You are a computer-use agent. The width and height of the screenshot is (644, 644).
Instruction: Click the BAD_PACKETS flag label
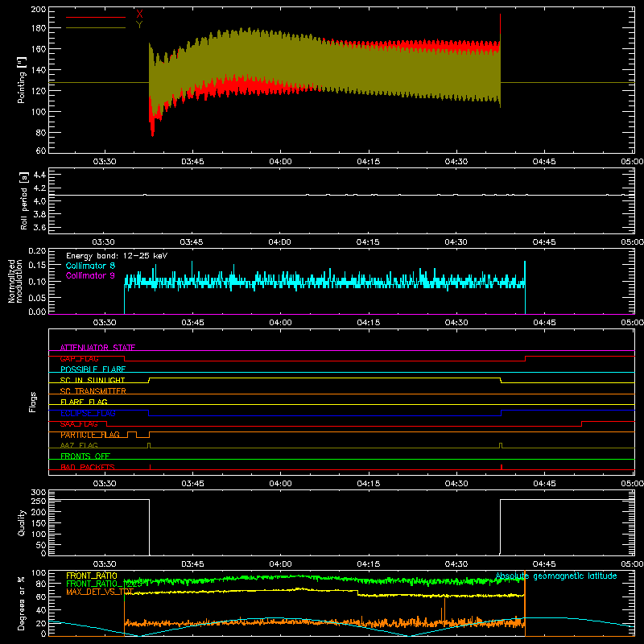[88, 467]
